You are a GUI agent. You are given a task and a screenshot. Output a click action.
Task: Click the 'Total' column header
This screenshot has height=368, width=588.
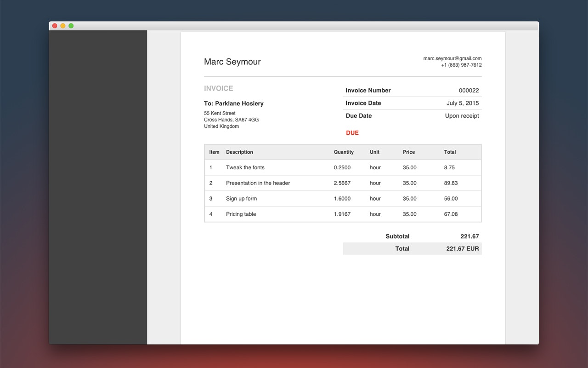(x=450, y=152)
